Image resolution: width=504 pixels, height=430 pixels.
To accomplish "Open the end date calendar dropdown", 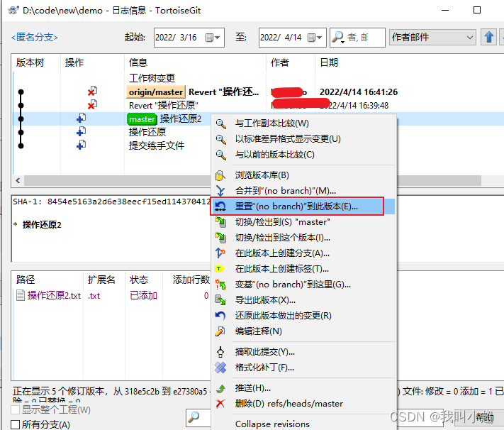I will [315, 38].
